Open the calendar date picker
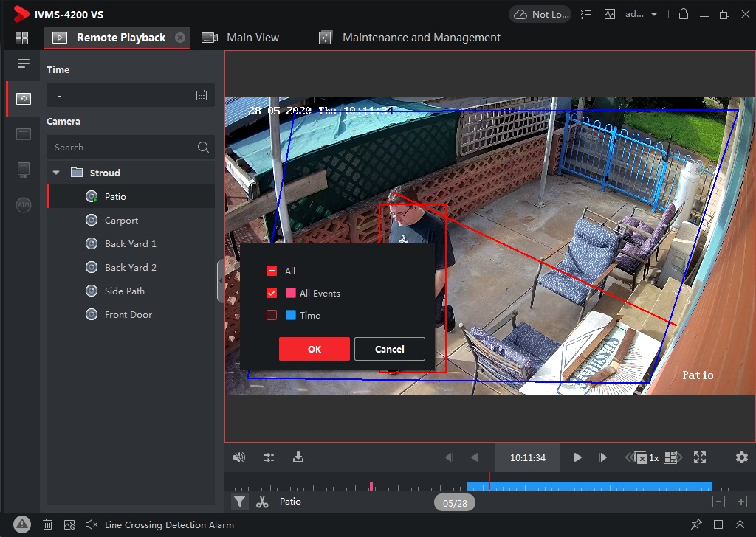Image resolution: width=756 pixels, height=537 pixels. tap(202, 95)
